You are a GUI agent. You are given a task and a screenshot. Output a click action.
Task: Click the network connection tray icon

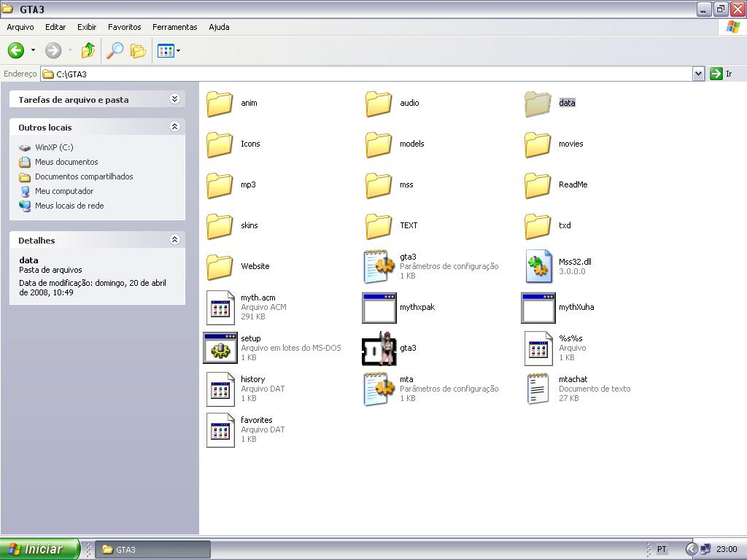pyautogui.click(x=705, y=549)
